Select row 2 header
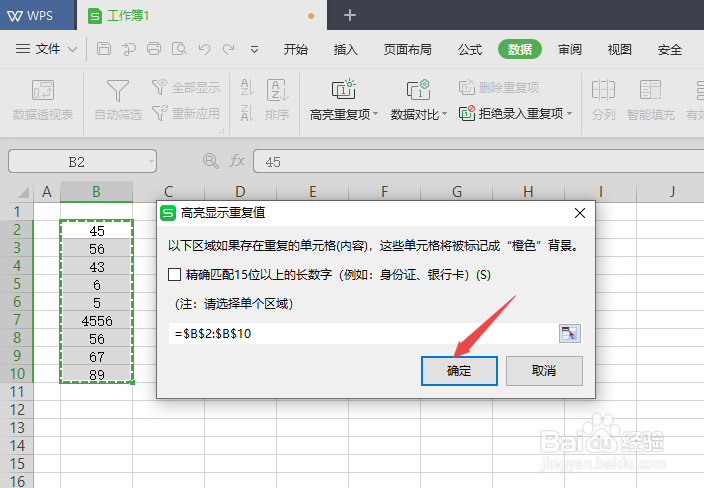 pos(17,229)
